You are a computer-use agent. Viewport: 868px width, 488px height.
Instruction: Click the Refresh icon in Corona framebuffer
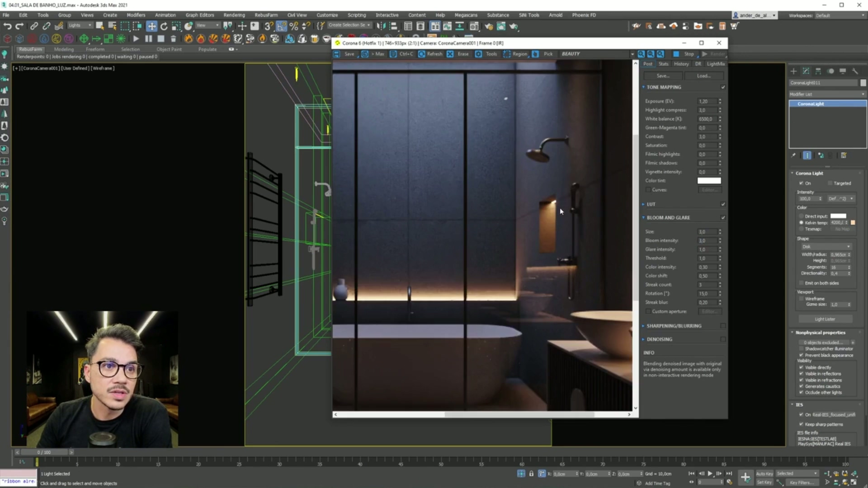[x=422, y=54]
